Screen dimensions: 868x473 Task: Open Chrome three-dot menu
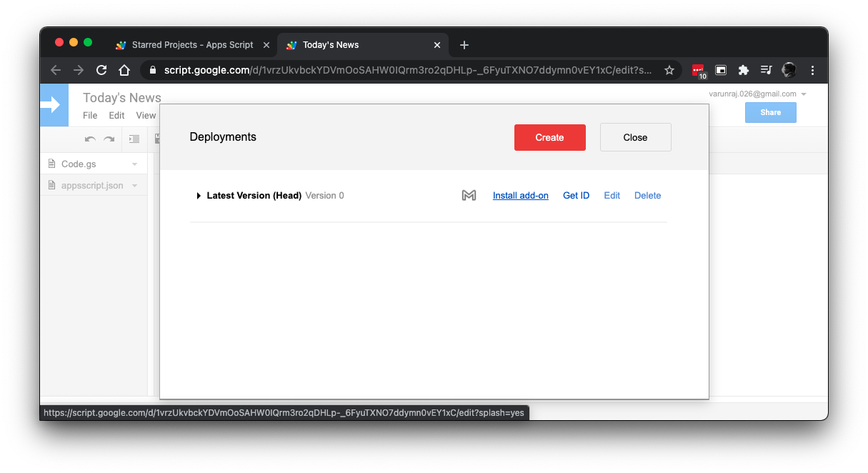tap(812, 70)
